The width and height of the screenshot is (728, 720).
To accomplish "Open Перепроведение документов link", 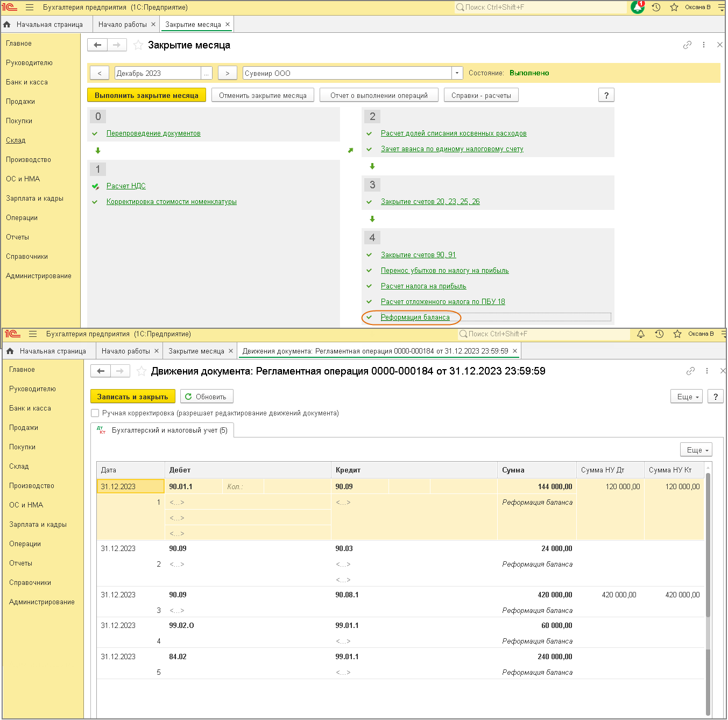I will [x=153, y=133].
